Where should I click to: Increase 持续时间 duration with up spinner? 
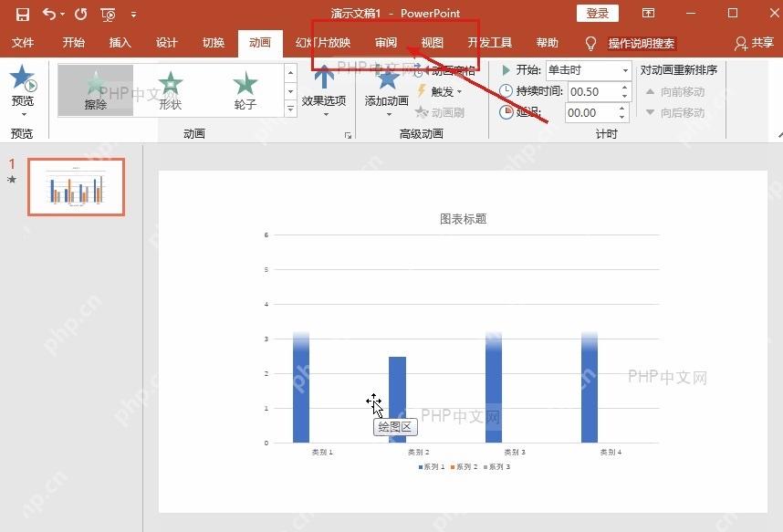point(625,88)
